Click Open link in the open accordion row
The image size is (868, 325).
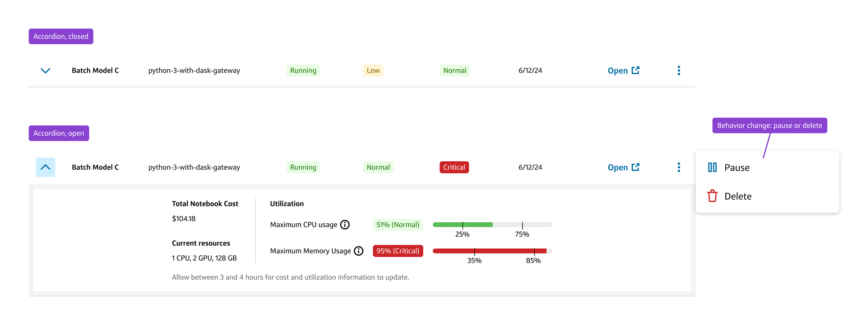click(623, 167)
